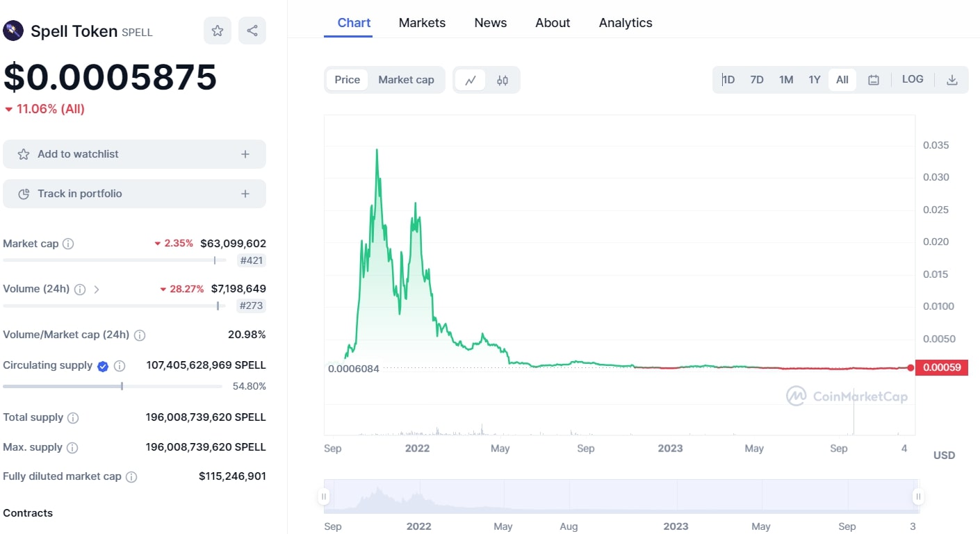
Task: Star Spell Token as favorite
Action: [218, 31]
